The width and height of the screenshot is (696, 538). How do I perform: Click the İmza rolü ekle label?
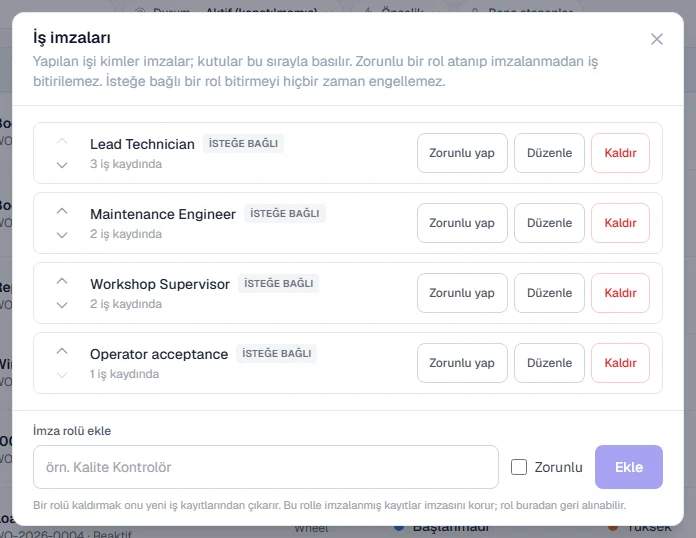coord(72,431)
